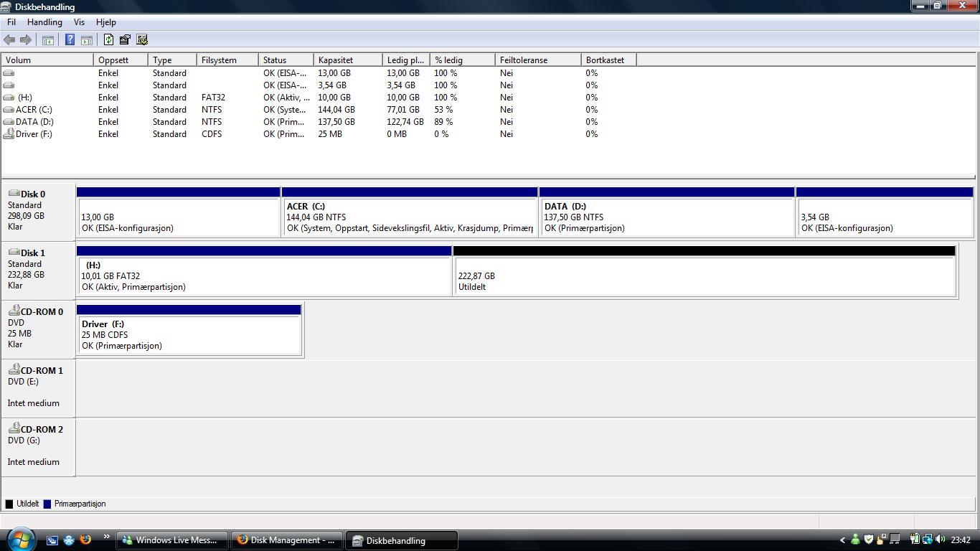The image size is (980, 551).
Task: Click the Disk 1 drive icon
Action: click(14, 253)
